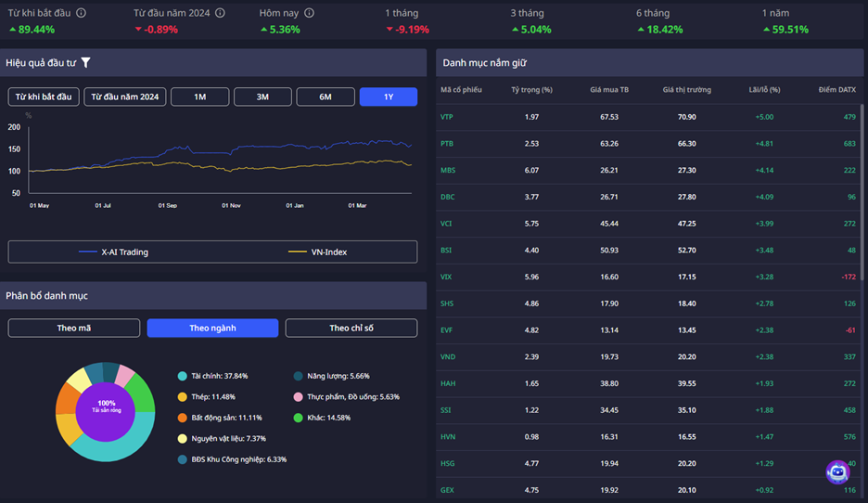Click purple center of donut chart
Screen dimensions: 868x503
(105, 407)
